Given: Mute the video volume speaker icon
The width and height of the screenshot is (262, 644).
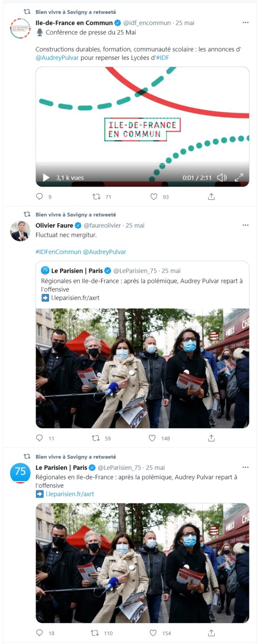Looking at the screenshot, I should [222, 178].
